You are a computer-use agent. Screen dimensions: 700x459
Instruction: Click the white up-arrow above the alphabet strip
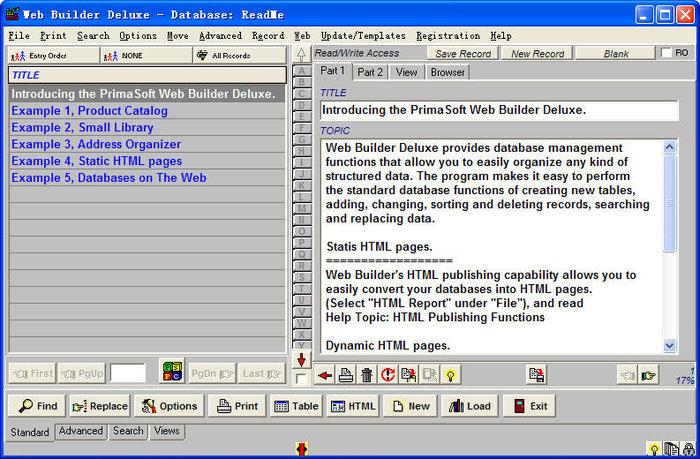point(301,54)
